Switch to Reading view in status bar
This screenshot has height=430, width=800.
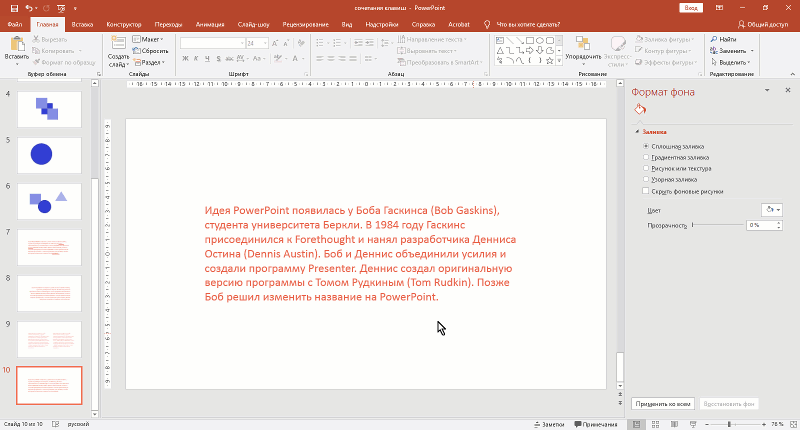[x=674, y=424]
